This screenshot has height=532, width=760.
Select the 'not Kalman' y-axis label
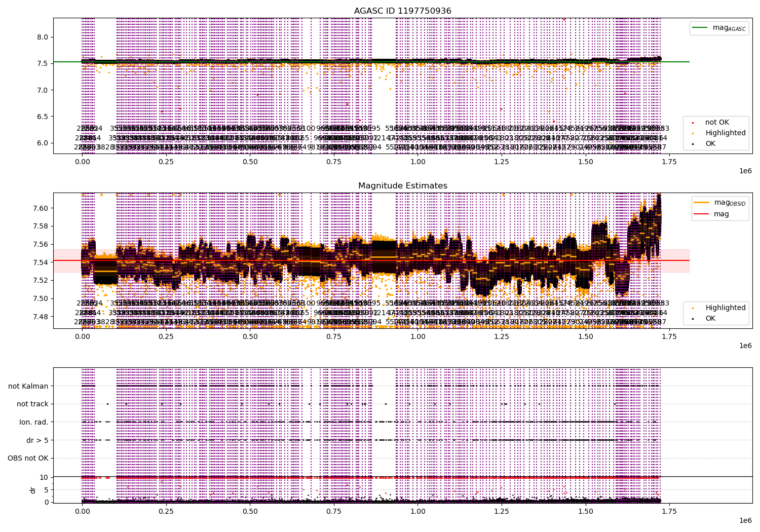28,386
